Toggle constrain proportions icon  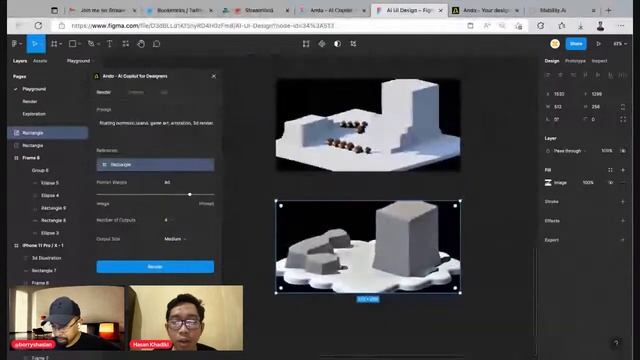(x=623, y=107)
